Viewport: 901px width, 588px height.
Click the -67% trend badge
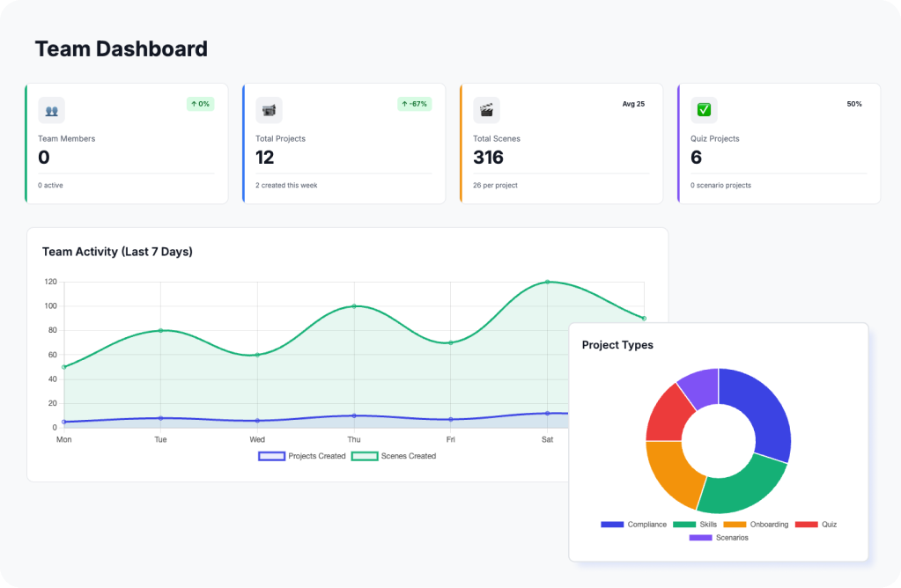[x=414, y=104]
